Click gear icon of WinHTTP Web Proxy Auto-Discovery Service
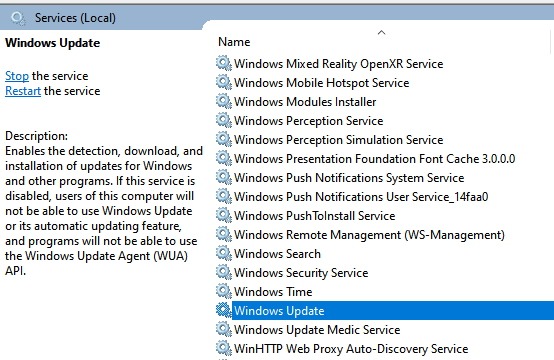 (x=224, y=349)
